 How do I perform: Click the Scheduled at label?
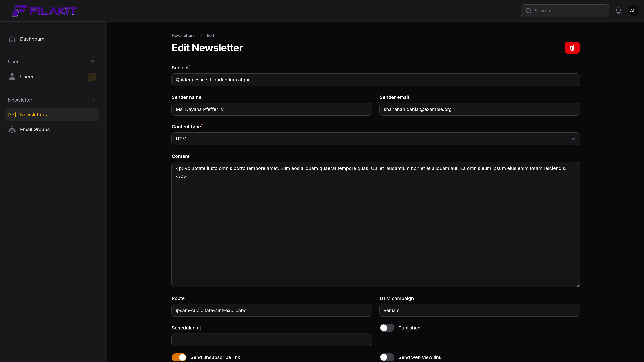click(x=186, y=328)
